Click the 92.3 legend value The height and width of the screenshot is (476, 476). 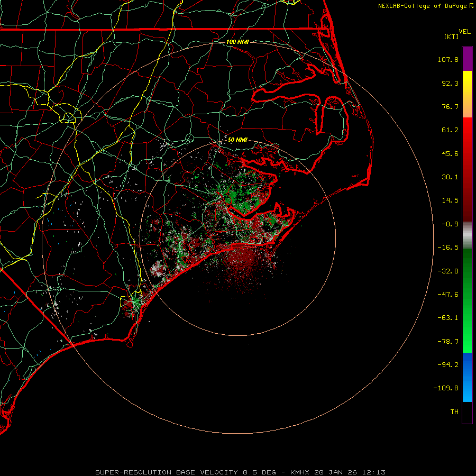pyautogui.click(x=450, y=83)
